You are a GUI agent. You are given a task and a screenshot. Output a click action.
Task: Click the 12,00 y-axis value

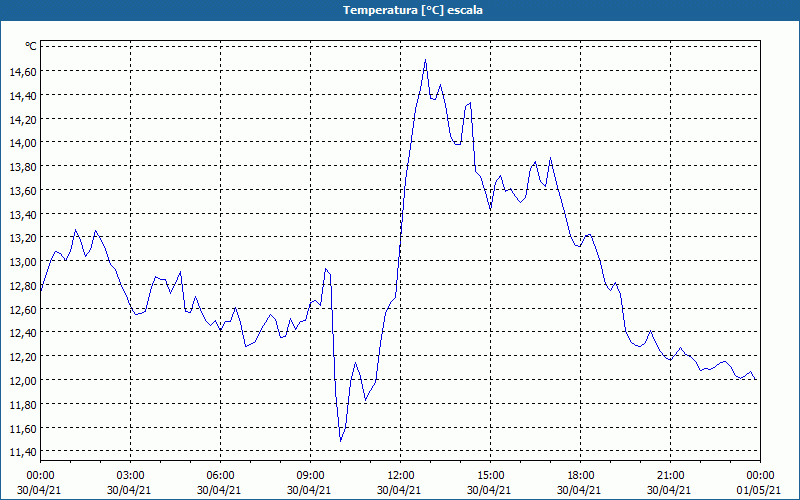23,381
